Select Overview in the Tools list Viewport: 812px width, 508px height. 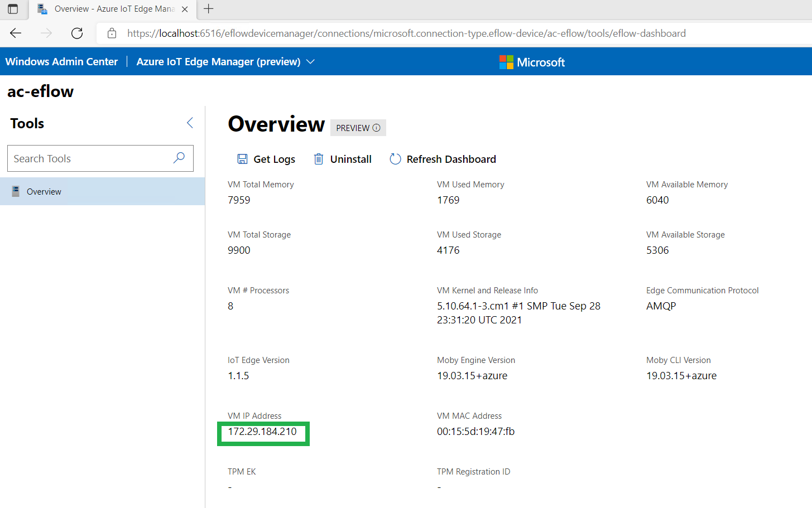pyautogui.click(x=44, y=191)
